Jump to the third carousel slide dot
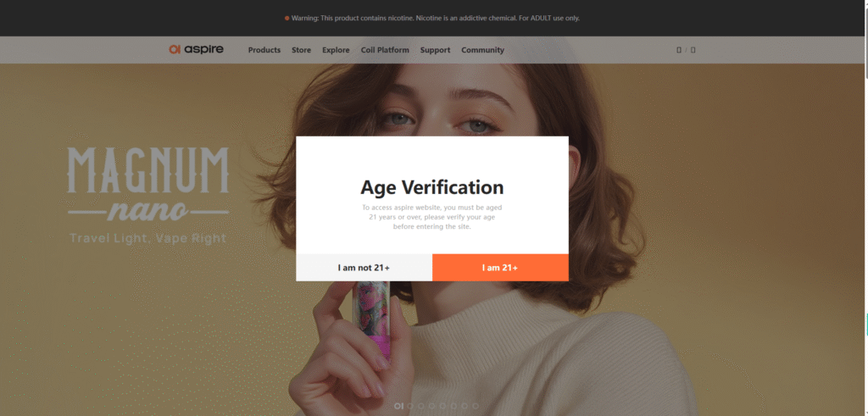 tap(422, 407)
